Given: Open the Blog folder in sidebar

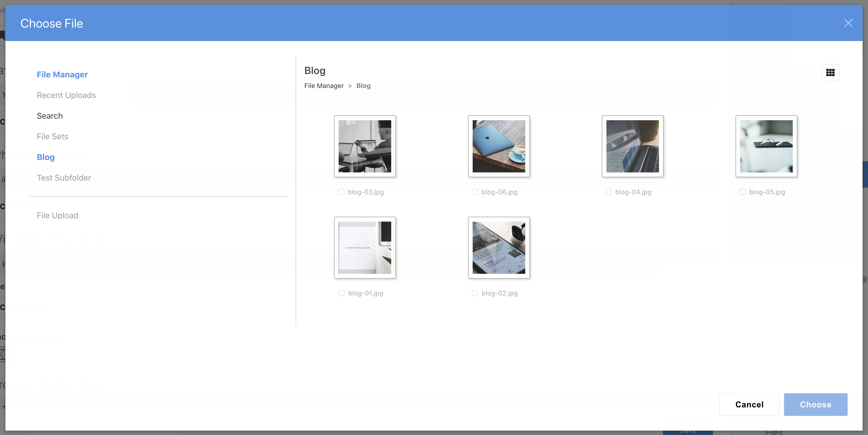Looking at the screenshot, I should [46, 157].
